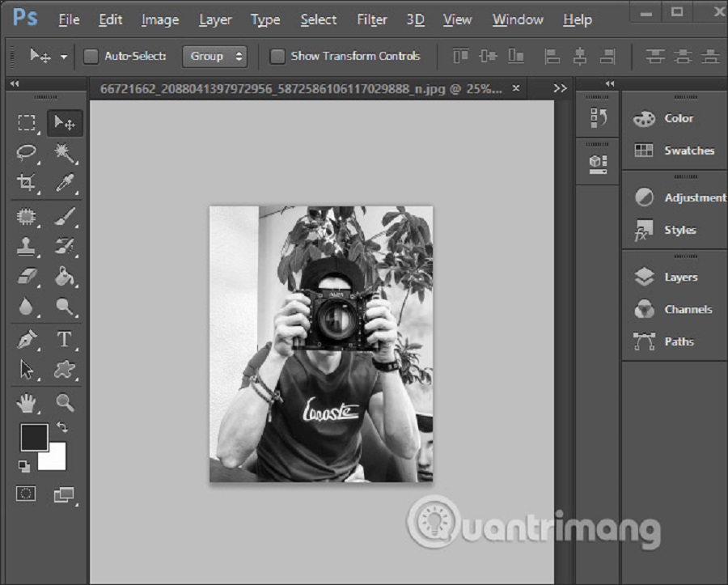Pick the Eyedropper tool

(x=65, y=184)
